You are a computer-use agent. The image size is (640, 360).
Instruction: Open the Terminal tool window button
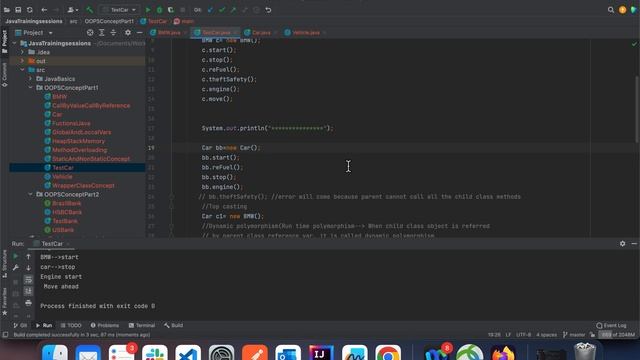[142, 325]
